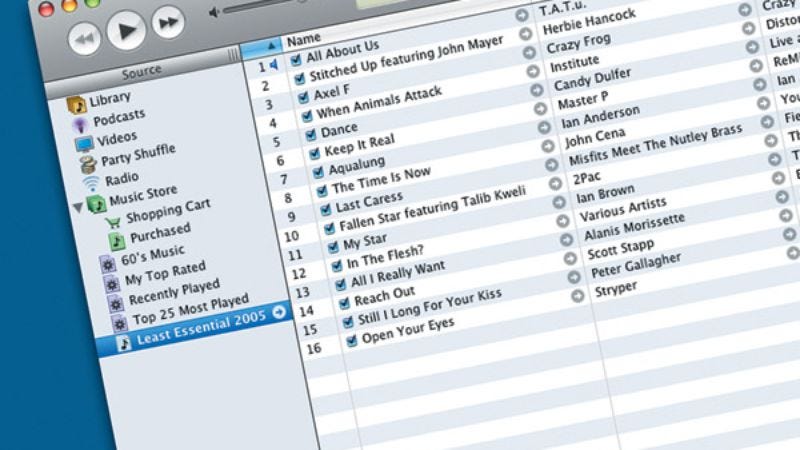This screenshot has width=800, height=450.
Task: Adjust the volume slider track
Action: pyautogui.click(x=265, y=6)
